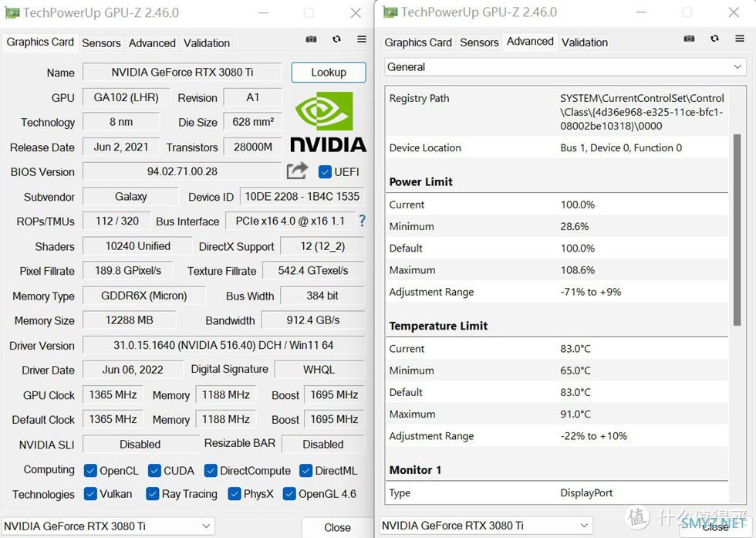Click Monitor 1 Type DisplayPort row
Viewport: 756px width, 538px height.
click(557, 493)
